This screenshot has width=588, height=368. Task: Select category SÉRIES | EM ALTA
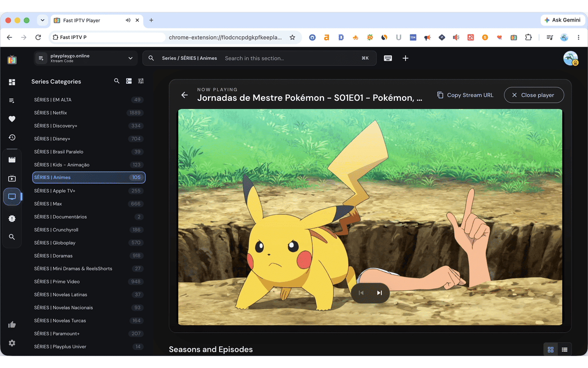[89, 100]
